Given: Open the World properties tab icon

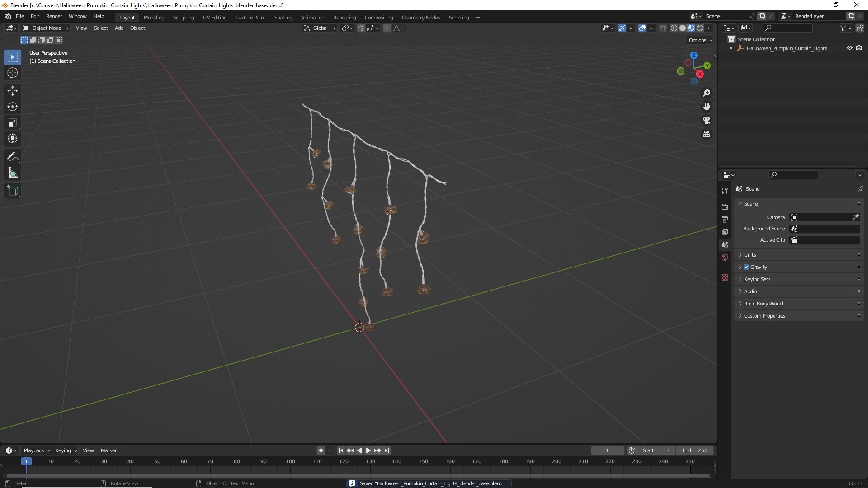Looking at the screenshot, I should (725, 258).
